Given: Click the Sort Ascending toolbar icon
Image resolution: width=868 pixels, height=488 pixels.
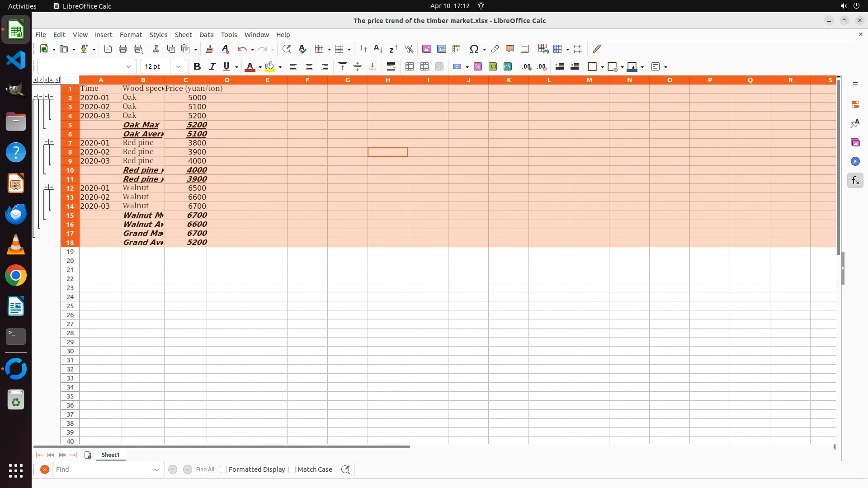Looking at the screenshot, I should pos(378,49).
